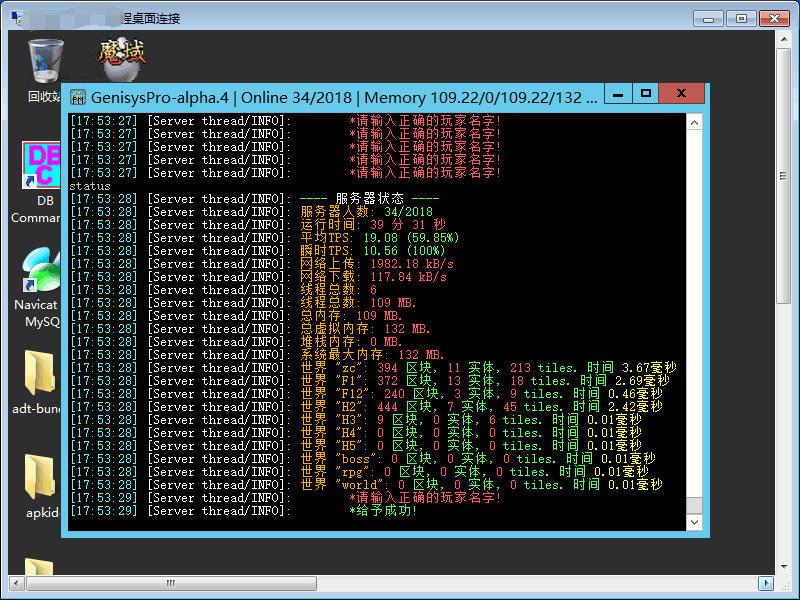
Task: Click the apkide folder on desktop
Action: point(40,480)
